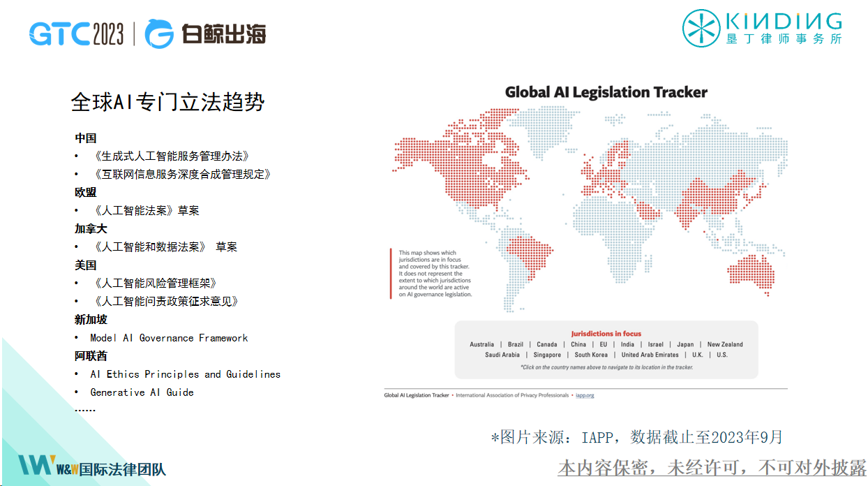Click Saudi Arabia jurisdiction name
This screenshot has width=868, height=486.
(502, 355)
